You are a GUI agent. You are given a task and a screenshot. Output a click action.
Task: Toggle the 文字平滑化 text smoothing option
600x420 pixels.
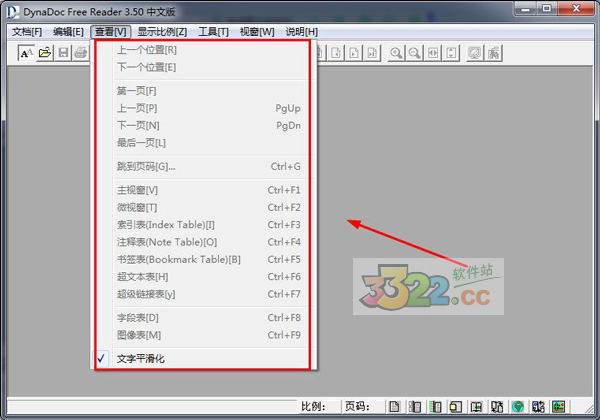point(202,359)
